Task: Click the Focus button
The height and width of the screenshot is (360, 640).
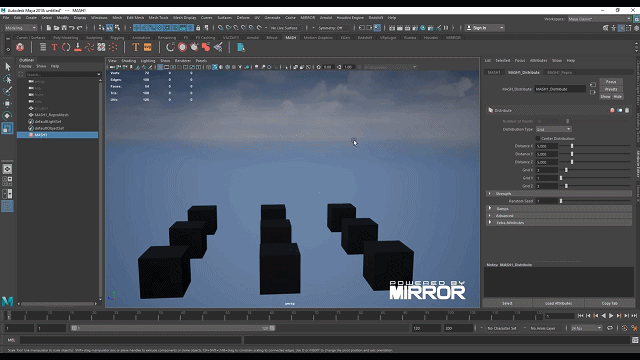Action: coord(611,82)
